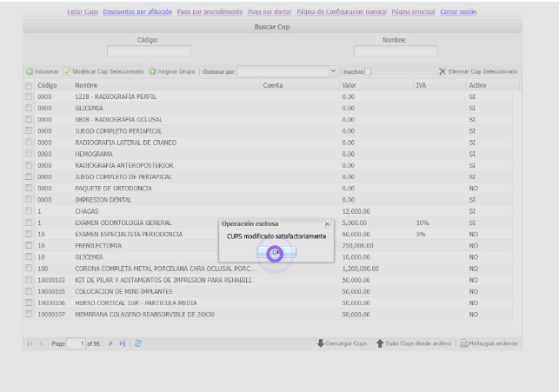Click the Ordenar por combo box field
The width and height of the screenshot is (559, 392).
click(283, 71)
